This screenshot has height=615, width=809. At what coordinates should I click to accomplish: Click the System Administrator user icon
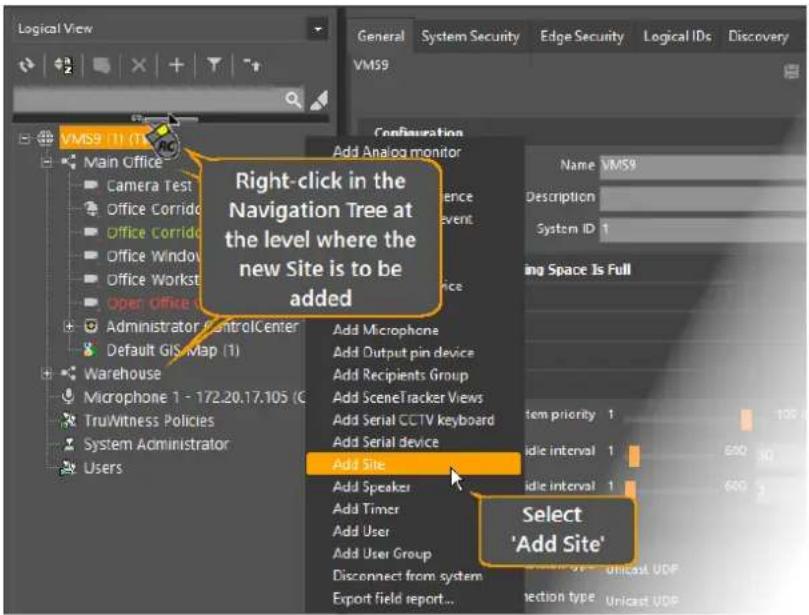coord(69,444)
